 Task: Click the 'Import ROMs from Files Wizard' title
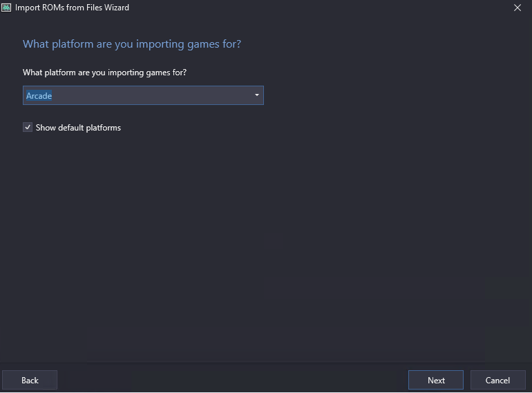pos(72,8)
